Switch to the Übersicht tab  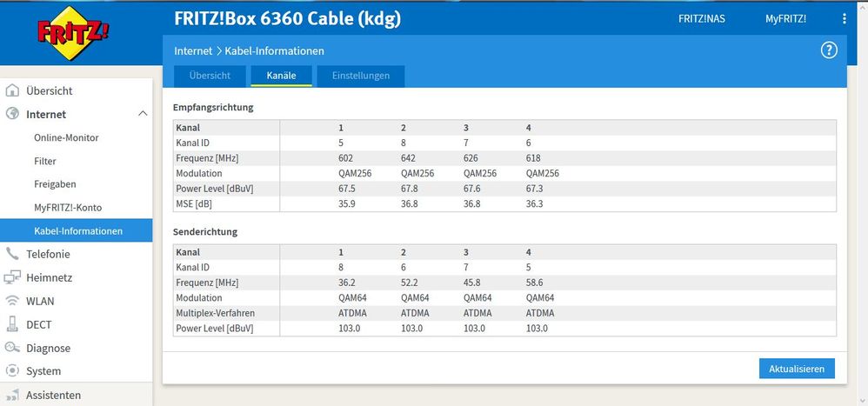click(210, 76)
